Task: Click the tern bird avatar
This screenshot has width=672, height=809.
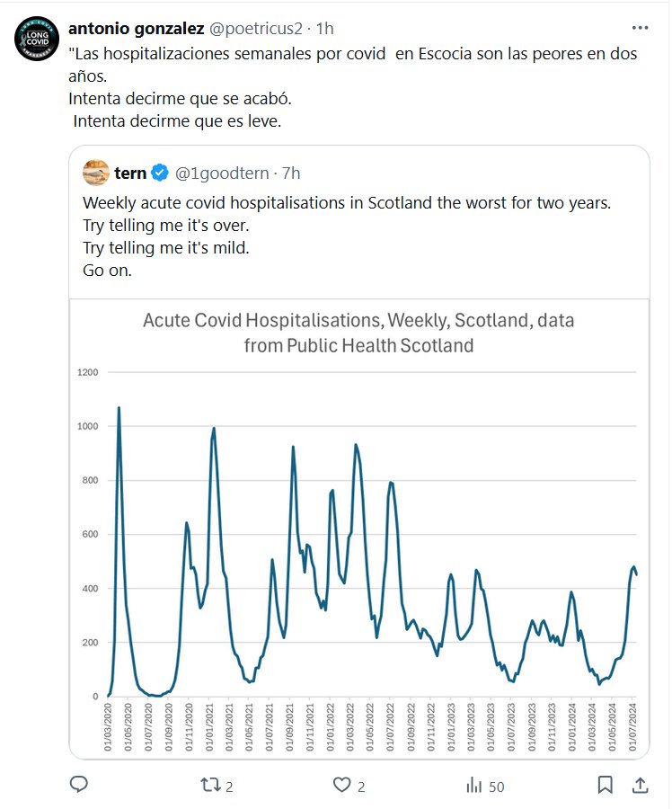Action: [96, 173]
